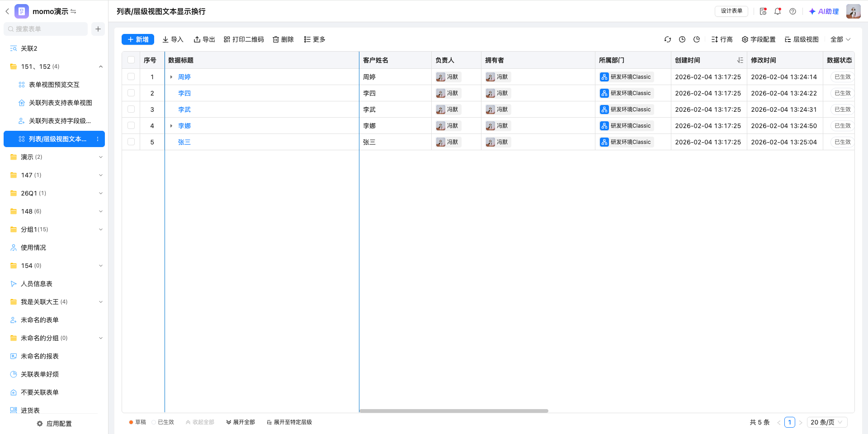Viewport: 868px width, 434px height.
Task: Expand the 演示 (2) folder
Action: pyautogui.click(x=101, y=157)
